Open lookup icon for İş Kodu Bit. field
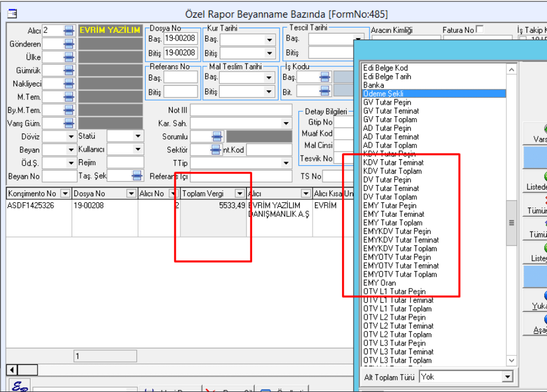The image size is (547, 392). tap(324, 92)
